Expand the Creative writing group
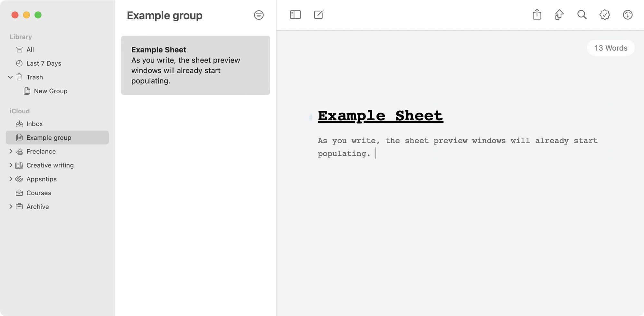This screenshot has height=316, width=644. pyautogui.click(x=11, y=165)
